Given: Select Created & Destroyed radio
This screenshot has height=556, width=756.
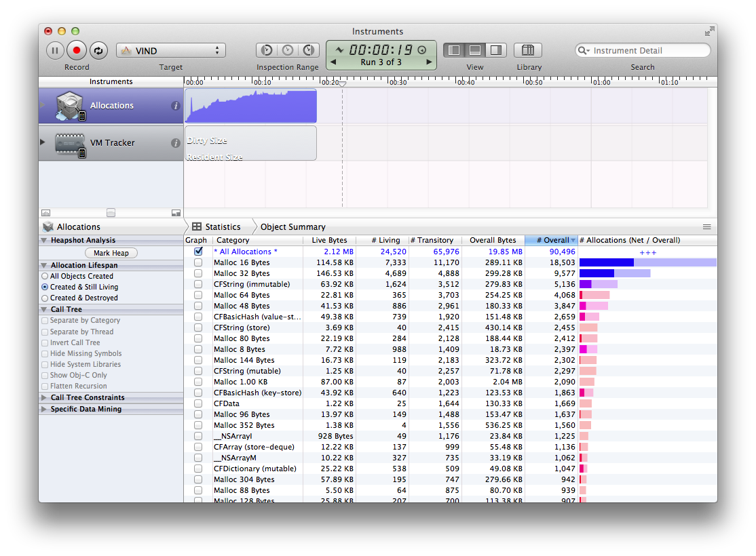Looking at the screenshot, I should [45, 298].
